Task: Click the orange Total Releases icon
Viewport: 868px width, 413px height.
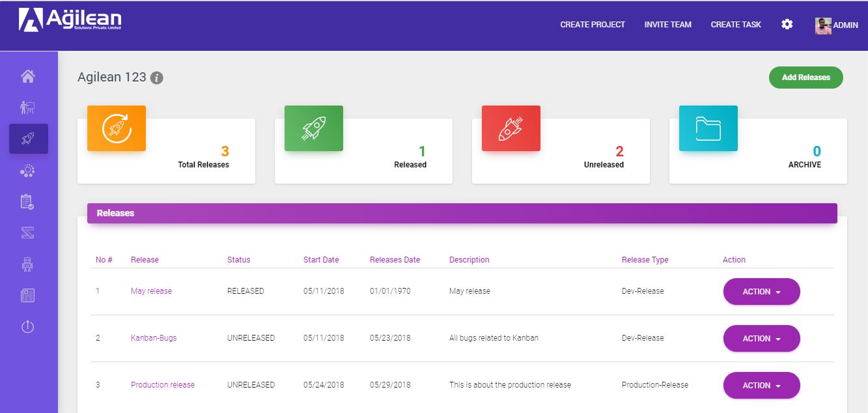Action: point(116,128)
